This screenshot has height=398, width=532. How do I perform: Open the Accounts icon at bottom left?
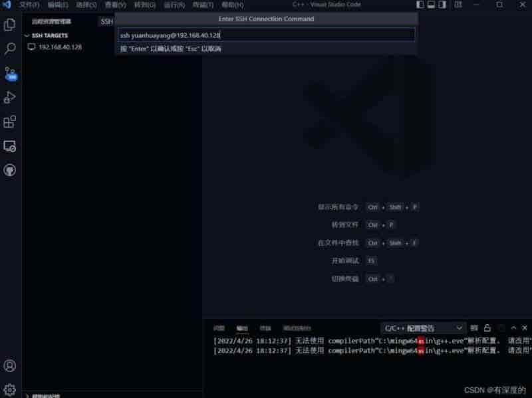tap(10, 365)
